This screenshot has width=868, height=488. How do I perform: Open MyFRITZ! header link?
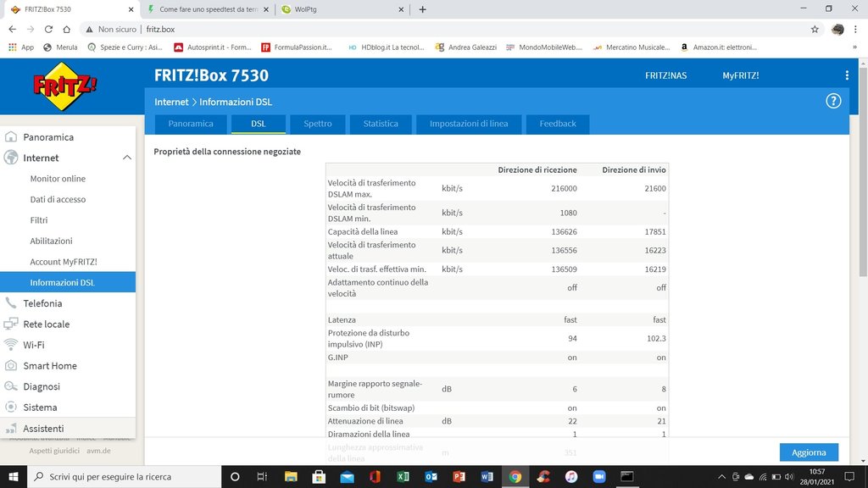[740, 75]
